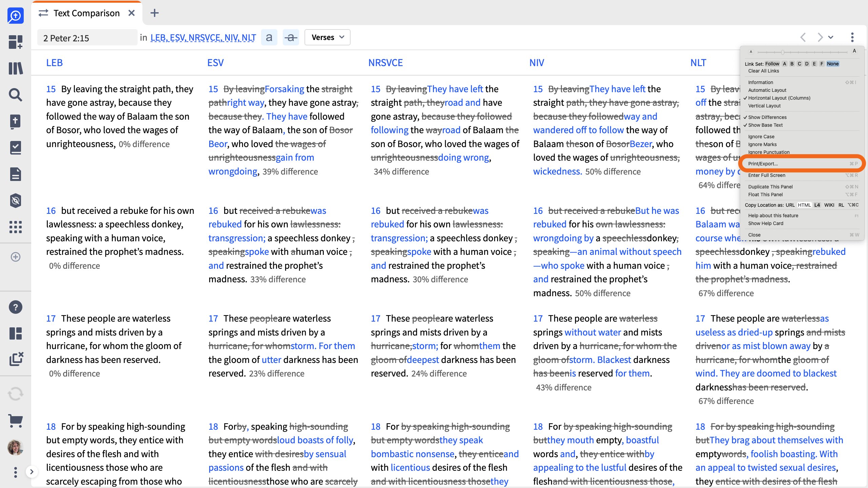The height and width of the screenshot is (488, 868).
Task: Open the shield sidebar icon
Action: (x=16, y=201)
